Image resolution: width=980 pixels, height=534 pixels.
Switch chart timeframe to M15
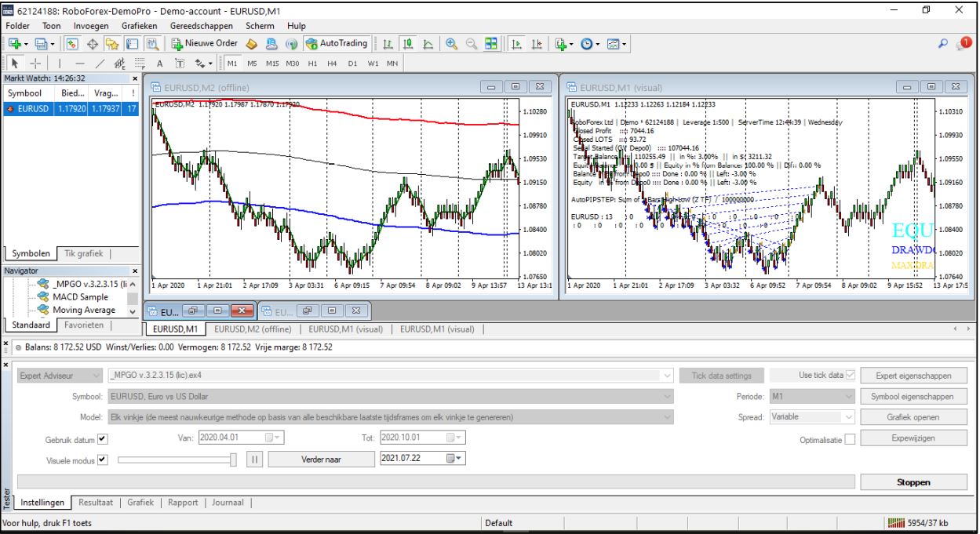pyautogui.click(x=272, y=62)
